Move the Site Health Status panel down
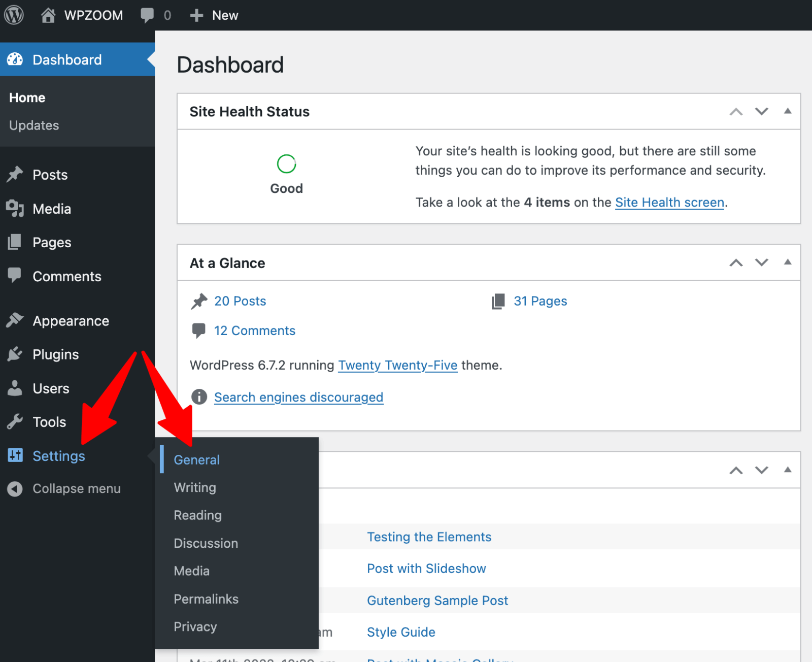This screenshot has height=662, width=812. tap(762, 111)
